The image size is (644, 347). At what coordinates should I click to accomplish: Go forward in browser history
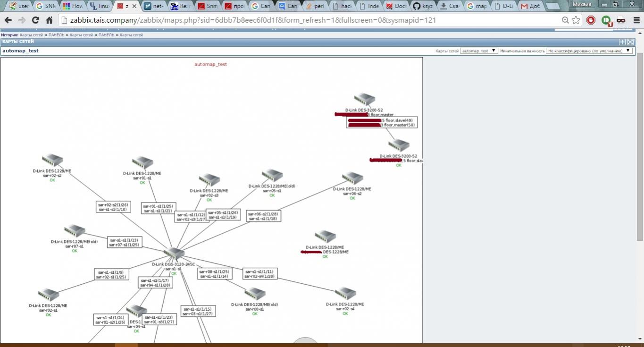pyautogui.click(x=22, y=20)
